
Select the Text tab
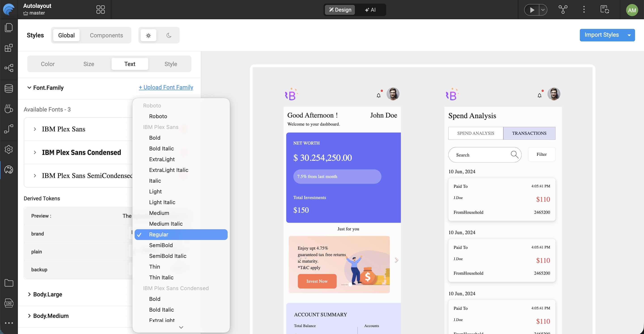tap(130, 64)
